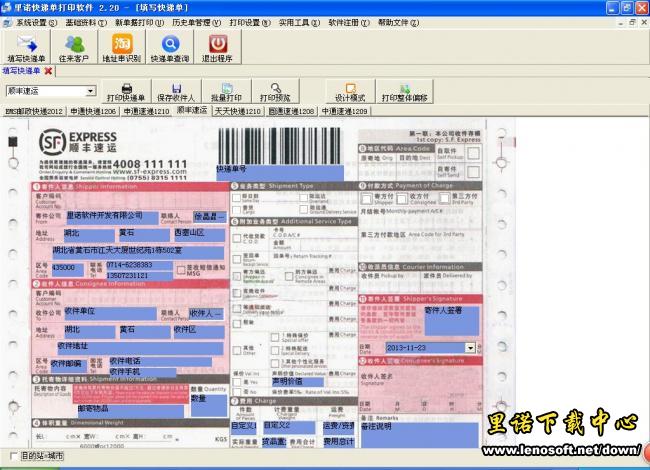Screen dimensions: 650x470
Task: Check 即日到 Same Day checkbox
Action: pos(236,197)
